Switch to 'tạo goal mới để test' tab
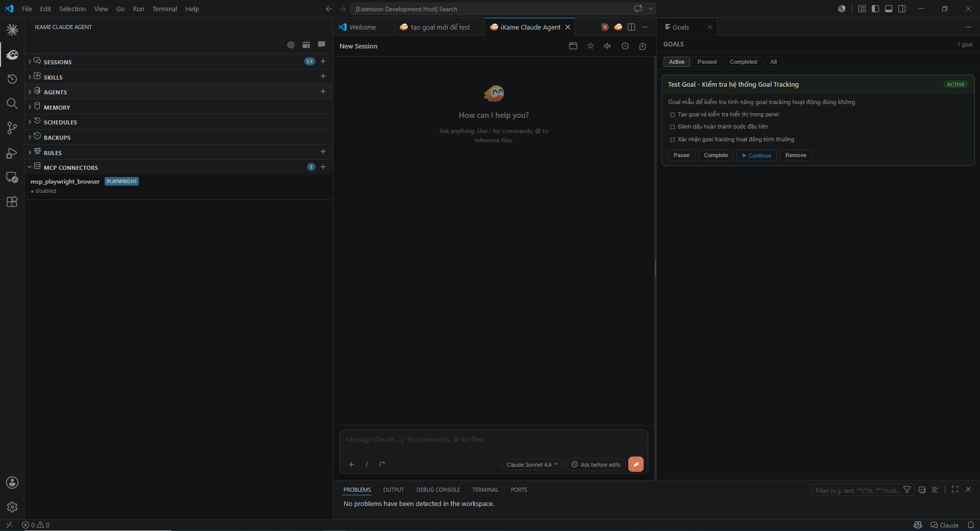The width and height of the screenshot is (980, 531). tap(439, 27)
